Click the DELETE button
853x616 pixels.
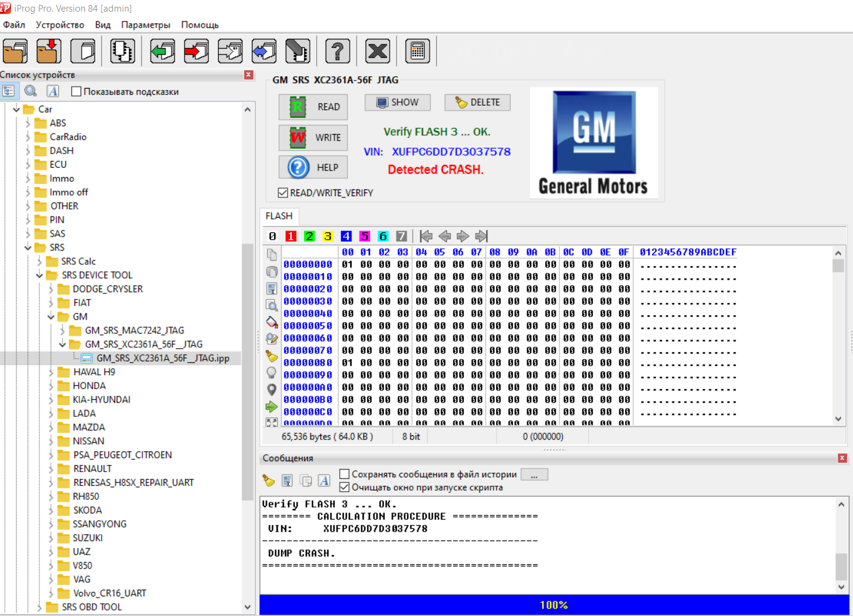click(478, 102)
